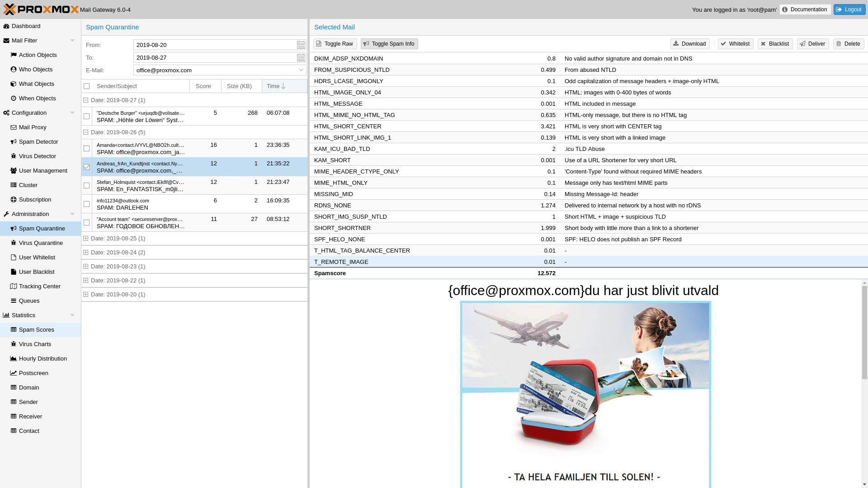Viewport: 868px width, 488px height.
Task: Blacklist the selected sender
Action: [775, 44]
